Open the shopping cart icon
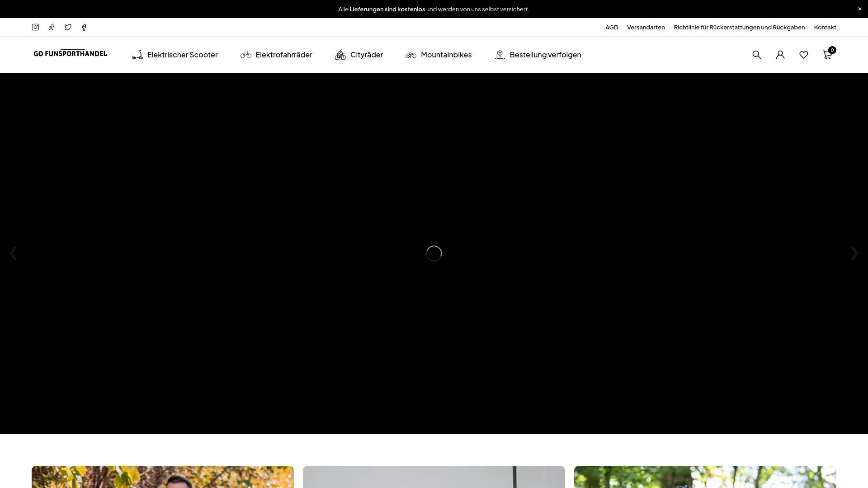 pyautogui.click(x=827, y=55)
